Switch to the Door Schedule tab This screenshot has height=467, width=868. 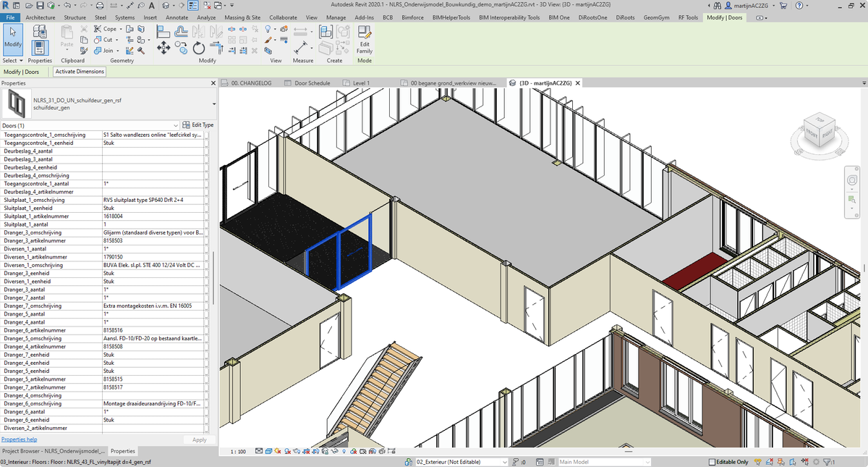310,83
